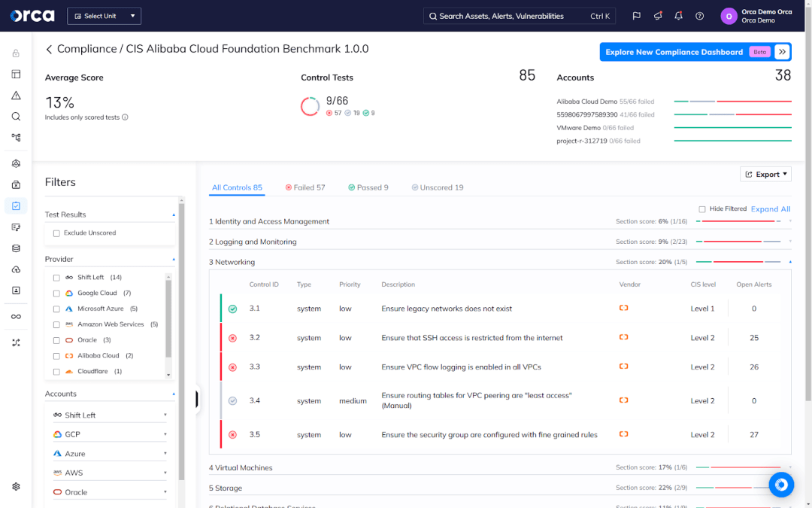Image resolution: width=812 pixels, height=508 pixels.
Task: Enable the Exclude Unscored checkbox
Action: pyautogui.click(x=56, y=233)
